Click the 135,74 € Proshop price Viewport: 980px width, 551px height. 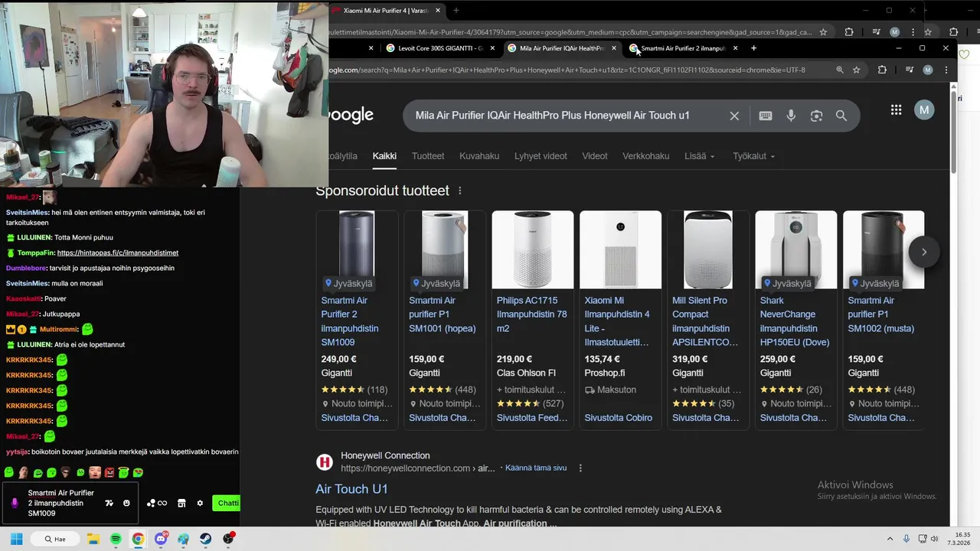click(603, 359)
